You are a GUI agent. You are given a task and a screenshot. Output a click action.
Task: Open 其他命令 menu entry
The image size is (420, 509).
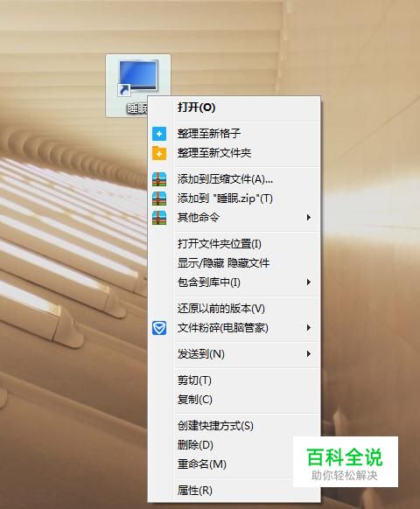click(234, 218)
